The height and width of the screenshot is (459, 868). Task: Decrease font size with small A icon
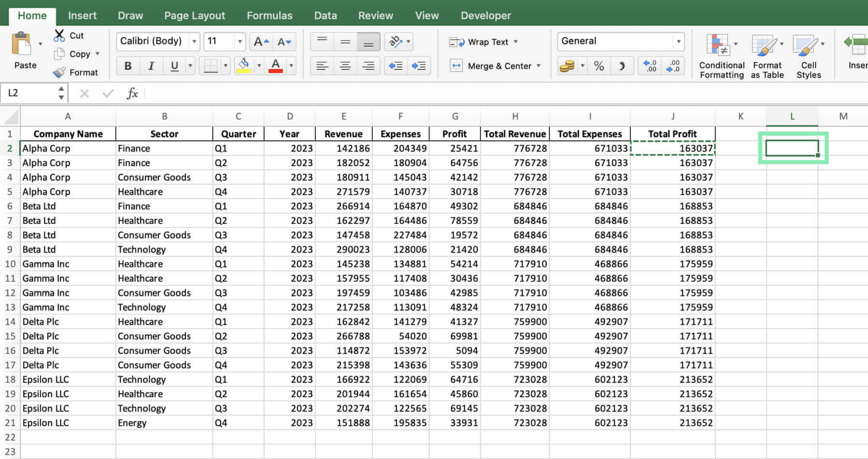point(285,42)
